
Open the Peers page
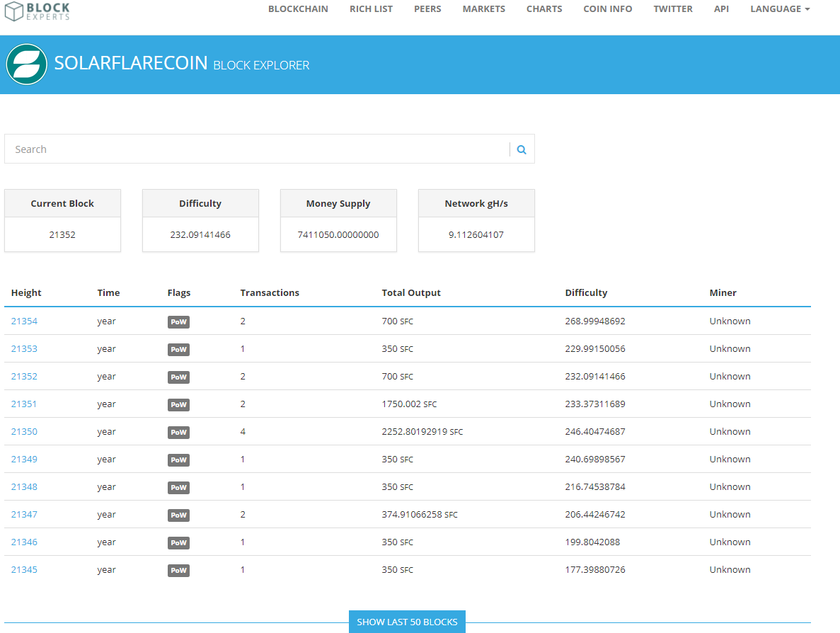pos(427,9)
